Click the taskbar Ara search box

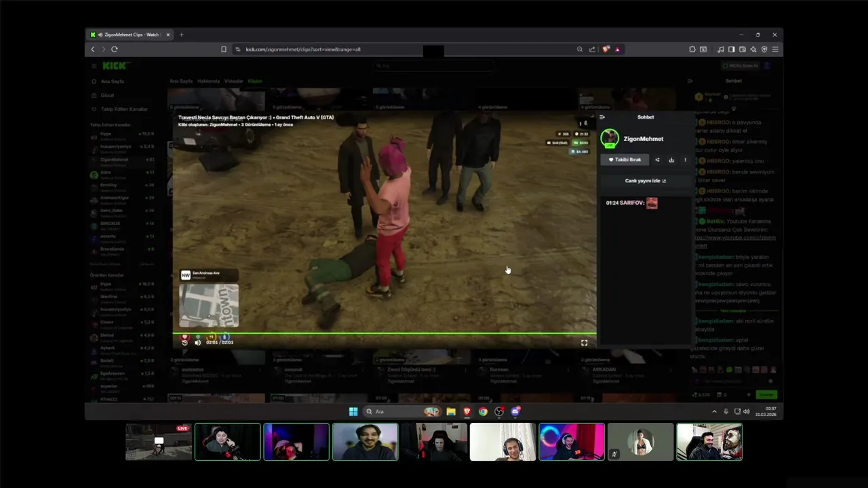pyautogui.click(x=401, y=411)
